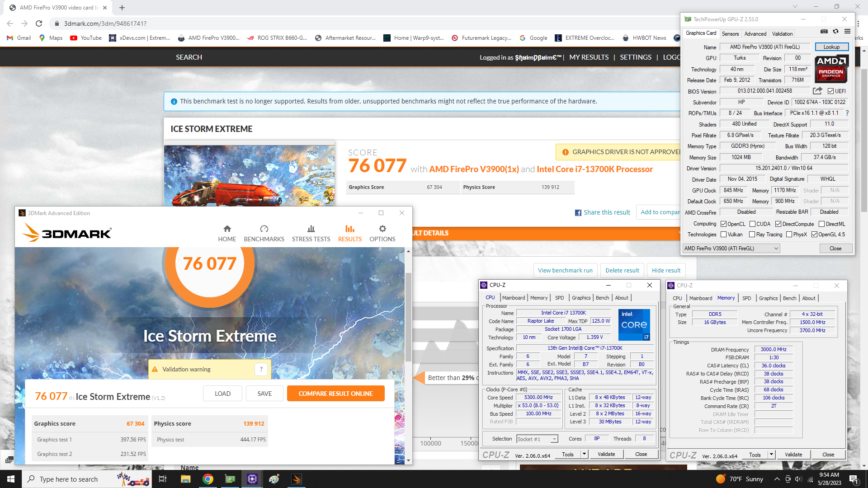The width and height of the screenshot is (868, 488).
Task: Switch to 3DMark on taskbar
Action: pos(296,479)
